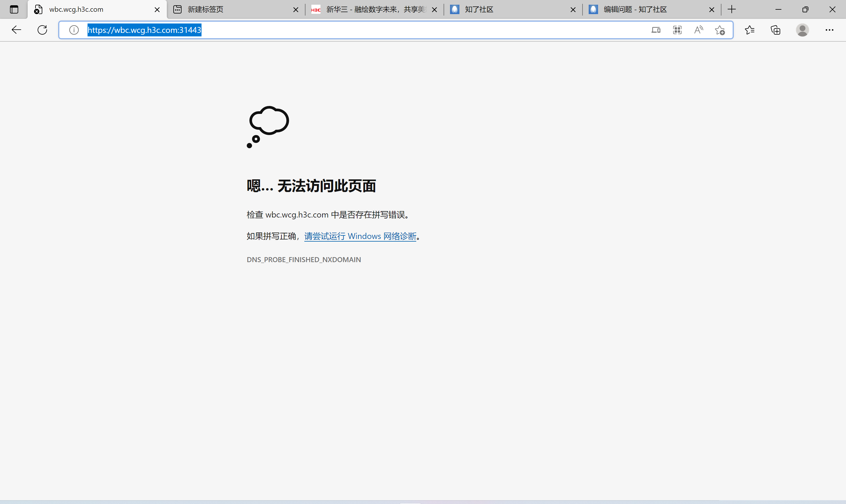846x504 pixels.
Task: Open the Favorites list
Action: [x=750, y=30]
